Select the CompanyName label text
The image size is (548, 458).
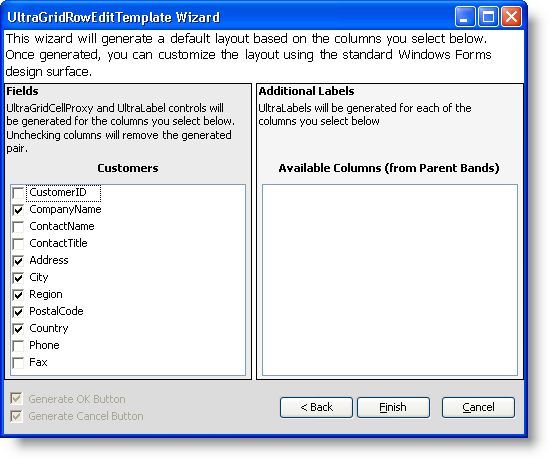(x=65, y=209)
